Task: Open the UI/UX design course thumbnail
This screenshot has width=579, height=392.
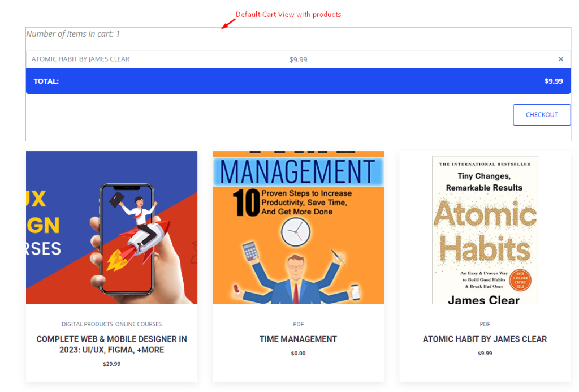Action: coord(111,227)
